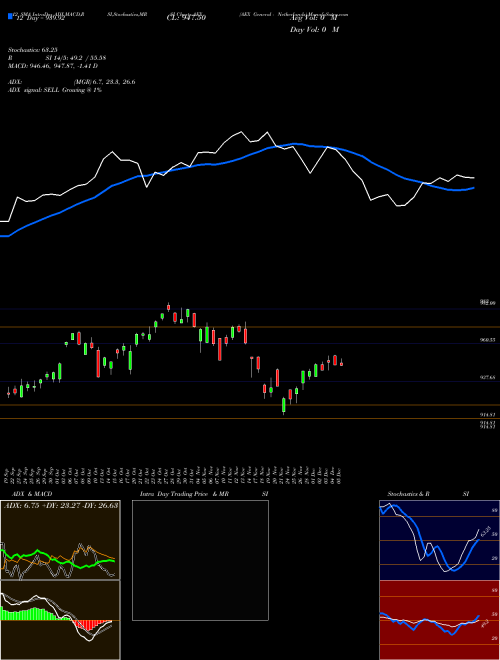Click the red-background RSI mini chart
Viewport: 500px width, 660px height.
[439, 620]
